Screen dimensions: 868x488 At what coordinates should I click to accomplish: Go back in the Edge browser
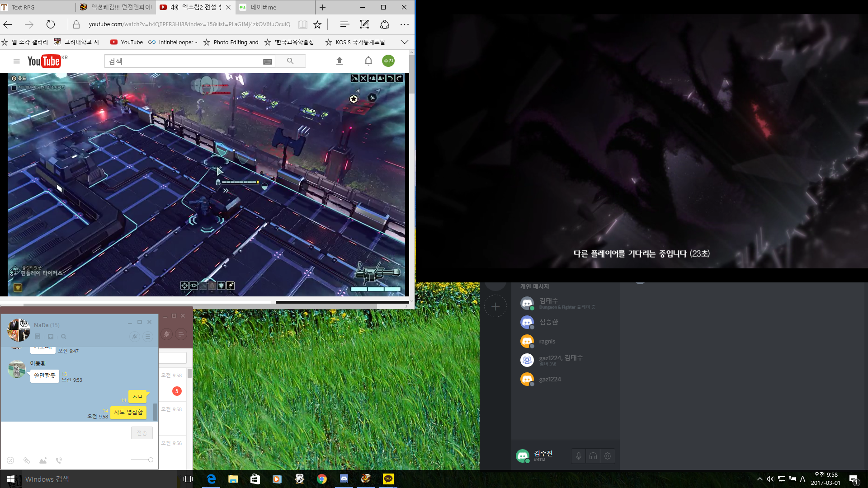tap(8, 24)
